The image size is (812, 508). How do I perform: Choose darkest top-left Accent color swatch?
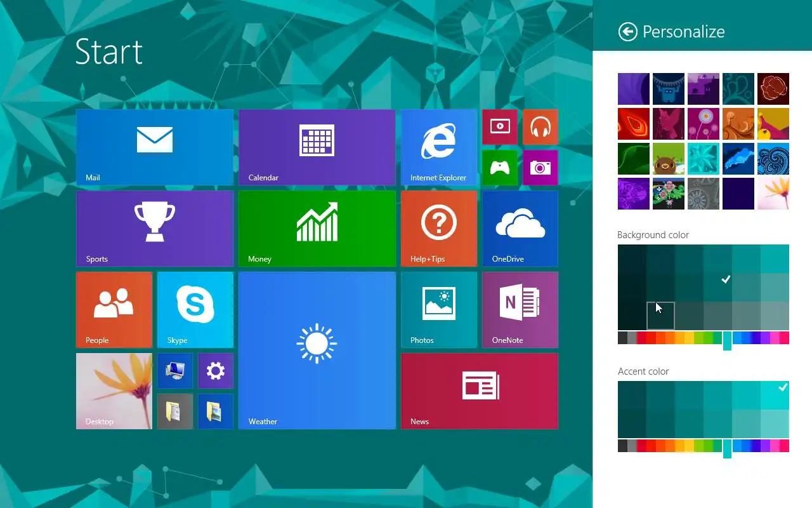click(x=632, y=395)
